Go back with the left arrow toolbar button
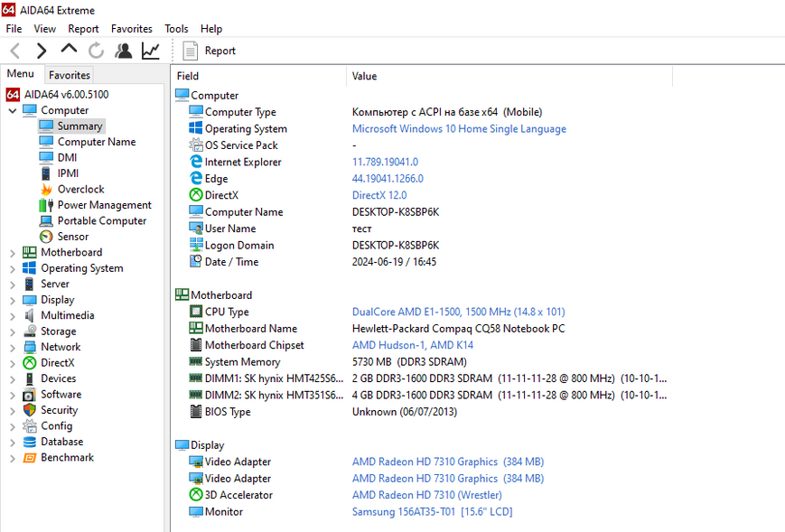The width and height of the screenshot is (785, 532). click(15, 51)
